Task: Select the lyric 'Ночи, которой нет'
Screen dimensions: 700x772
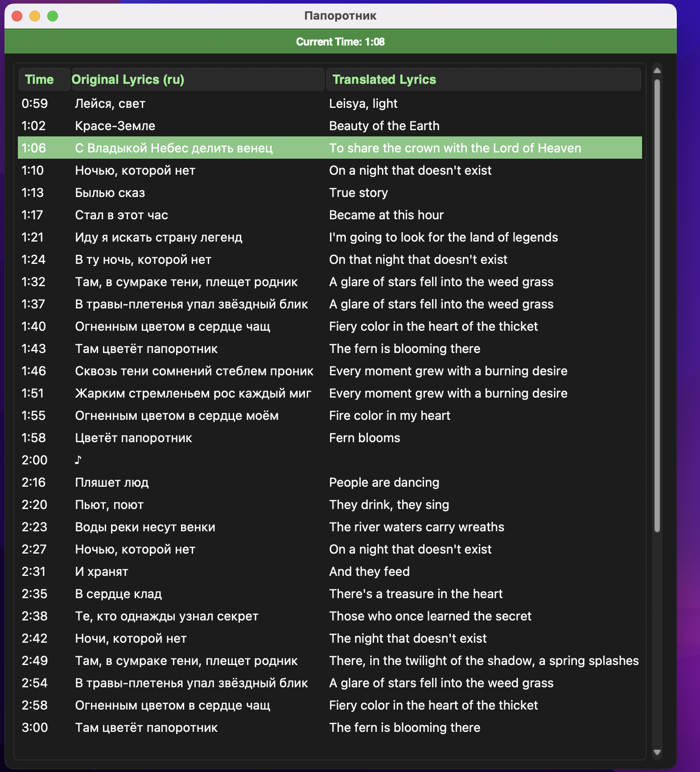Action: 131,638
